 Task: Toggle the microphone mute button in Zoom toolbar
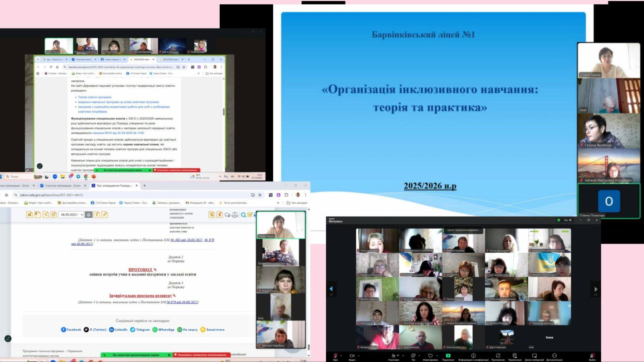[x=335, y=356]
